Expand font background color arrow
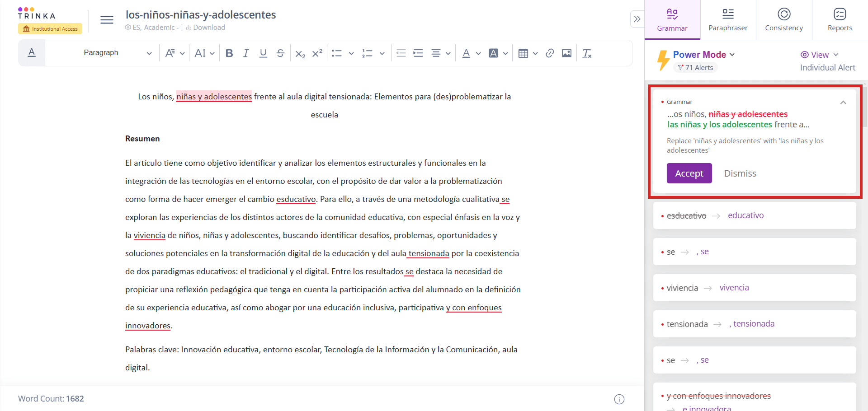868x411 pixels. point(505,53)
